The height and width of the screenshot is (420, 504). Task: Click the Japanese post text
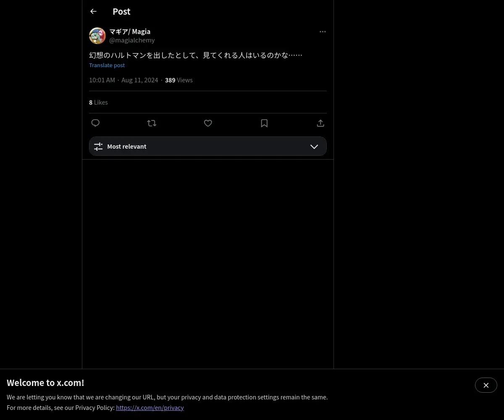coord(196,55)
